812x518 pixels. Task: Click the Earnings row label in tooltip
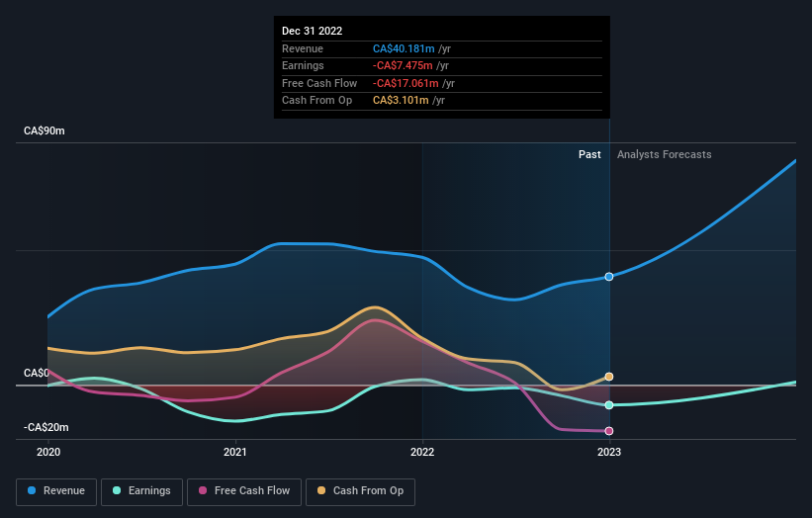click(303, 65)
